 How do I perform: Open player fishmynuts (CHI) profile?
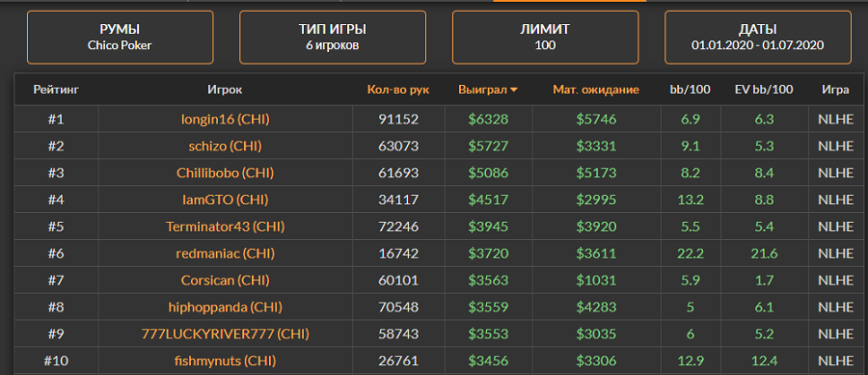226,362
